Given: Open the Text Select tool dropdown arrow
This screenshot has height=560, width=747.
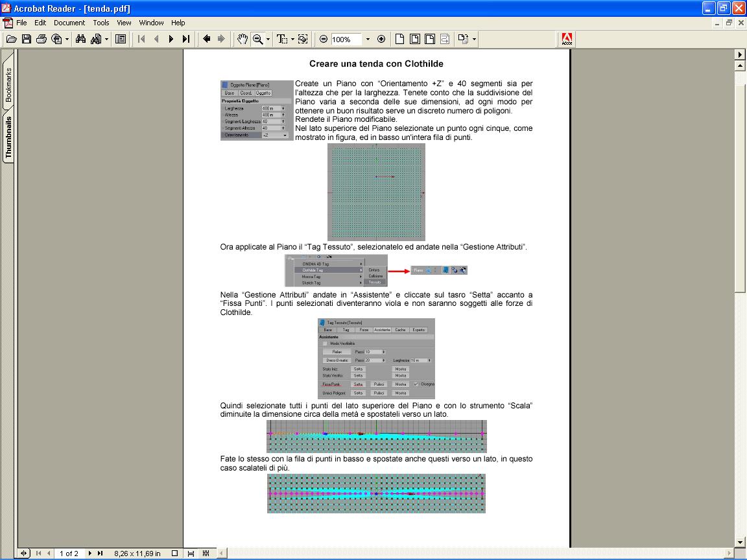Looking at the screenshot, I should pyautogui.click(x=292, y=39).
